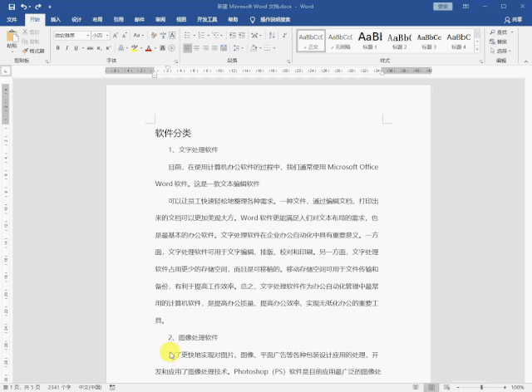Apply the Heading 1 (标题 1) style
The image size is (532, 392).
click(x=370, y=41)
